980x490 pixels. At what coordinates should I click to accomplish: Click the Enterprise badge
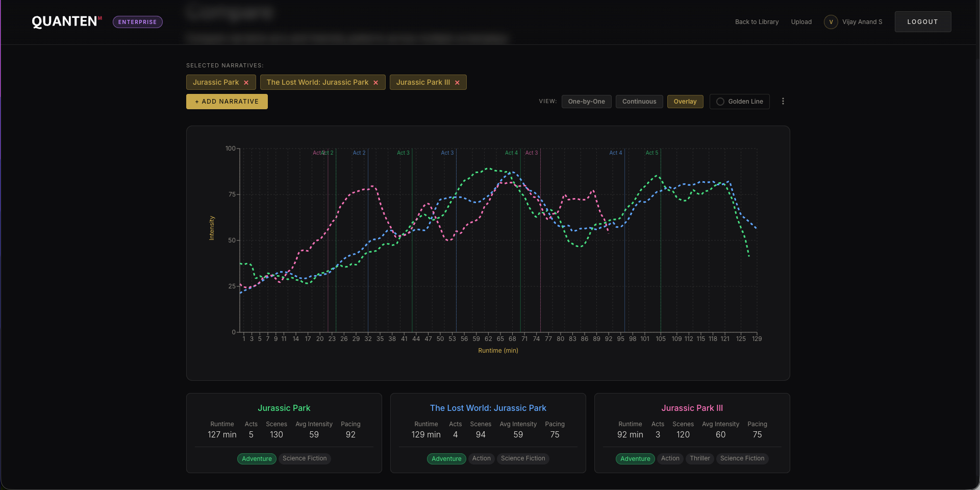click(x=137, y=22)
